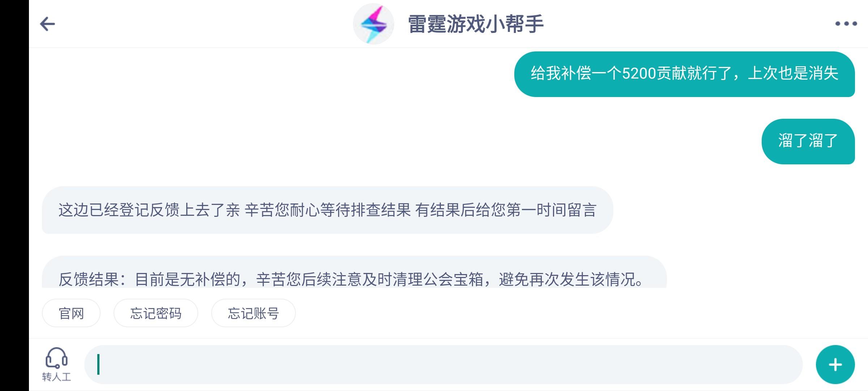Click the blinking cursor in the input box
The image size is (868, 391).
(98, 365)
